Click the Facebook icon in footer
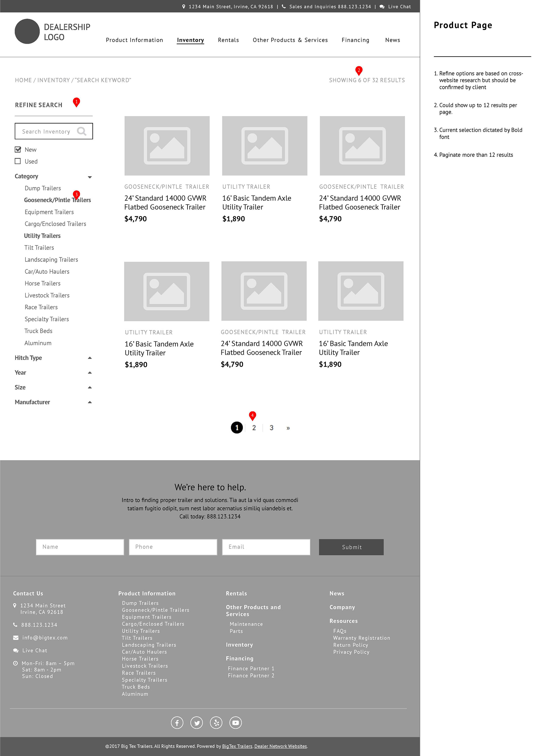Viewport: 543px width, 756px height. 177,723
